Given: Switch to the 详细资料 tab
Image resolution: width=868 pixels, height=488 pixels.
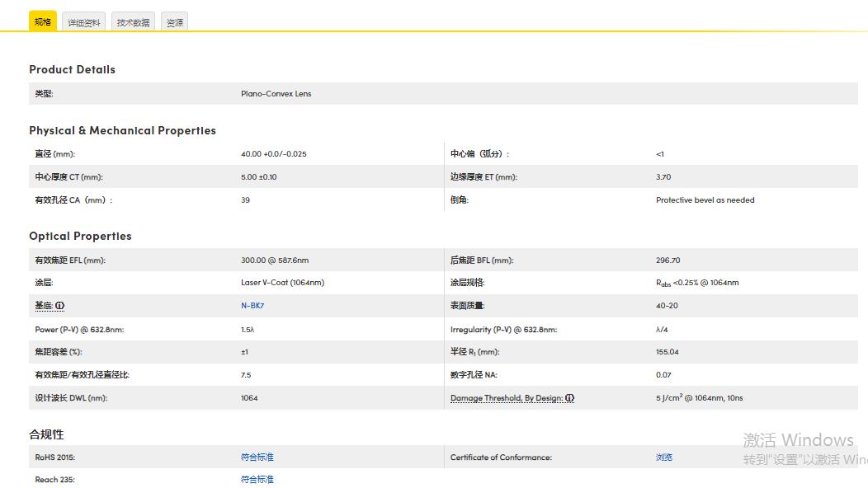Looking at the screenshot, I should tap(84, 23).
